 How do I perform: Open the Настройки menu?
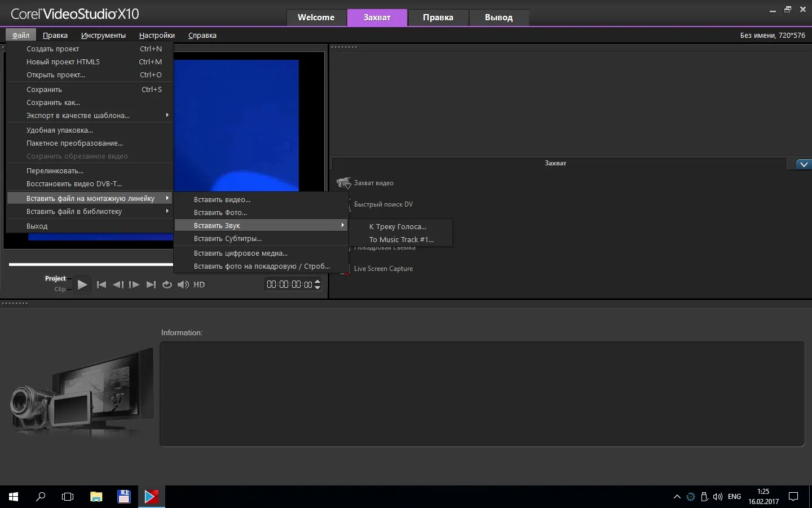pos(157,35)
